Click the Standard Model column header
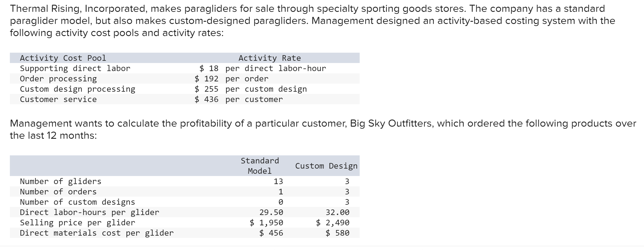Viewport: 644px width, 250px height. click(x=260, y=166)
